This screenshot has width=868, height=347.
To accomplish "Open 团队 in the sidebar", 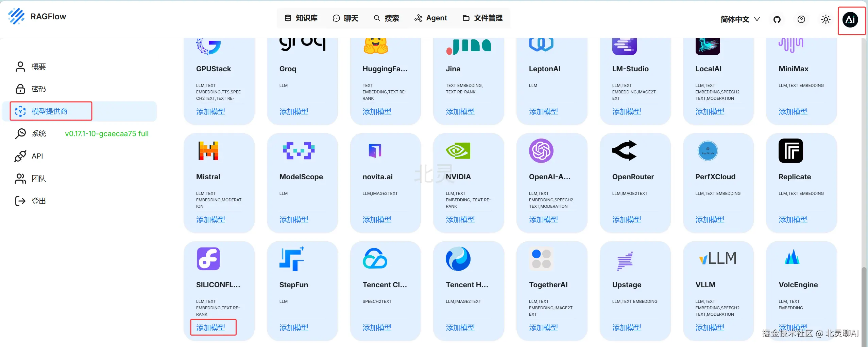I will pos(80,179).
